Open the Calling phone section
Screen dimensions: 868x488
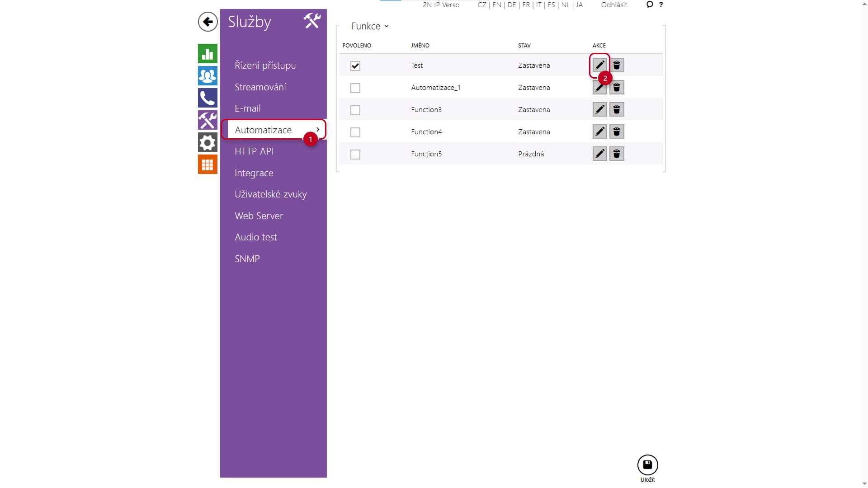(208, 98)
